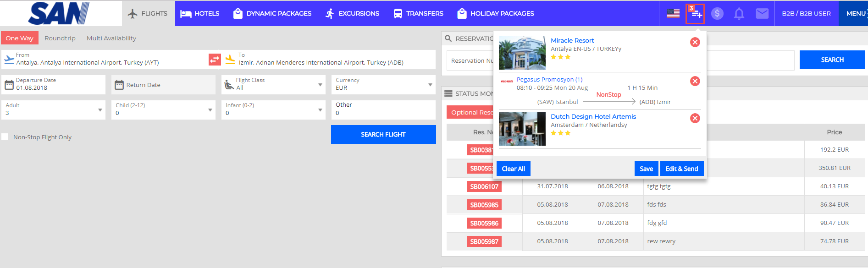Select the Roundtrip trip type
Viewport: 868px width, 268px height.
pyautogui.click(x=60, y=38)
